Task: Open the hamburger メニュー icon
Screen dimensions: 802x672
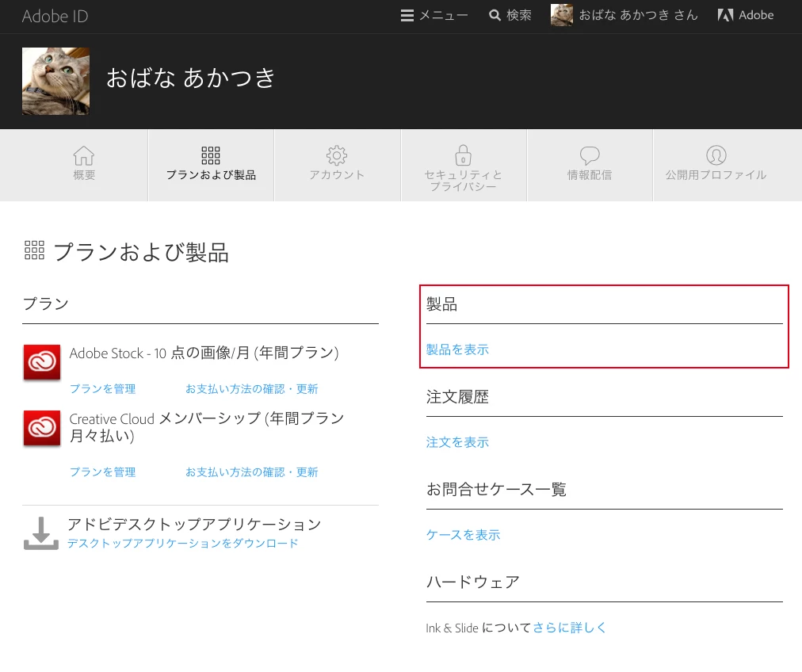Action: 407,15
